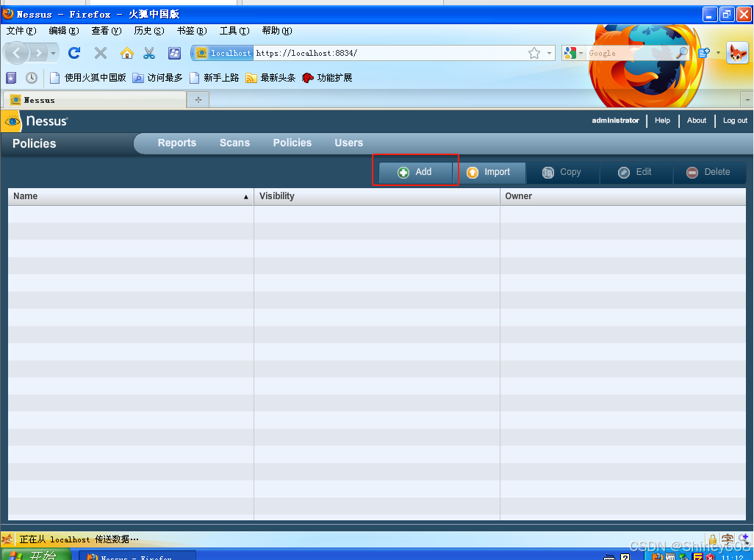Open the 书签 menu
754x560 pixels.
point(192,31)
